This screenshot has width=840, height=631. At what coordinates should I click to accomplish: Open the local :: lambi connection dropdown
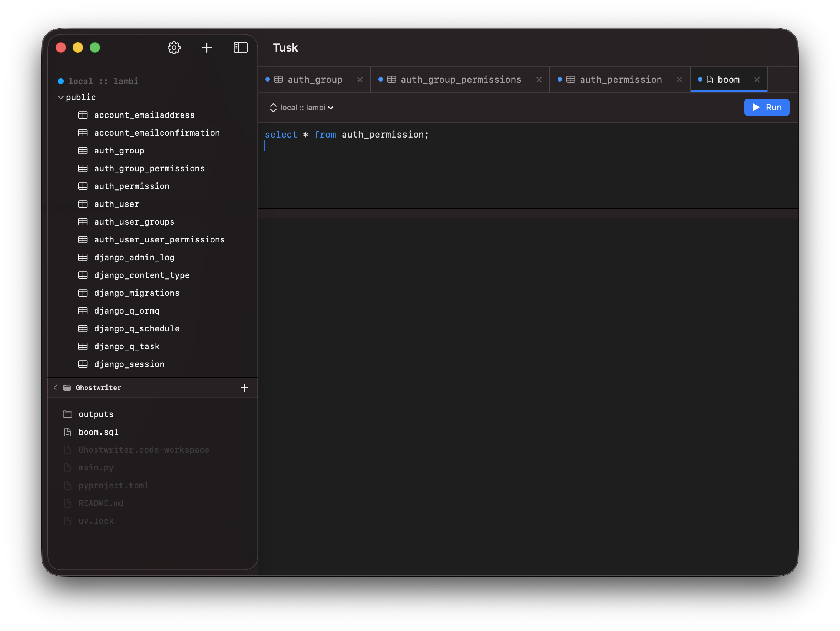(x=301, y=108)
